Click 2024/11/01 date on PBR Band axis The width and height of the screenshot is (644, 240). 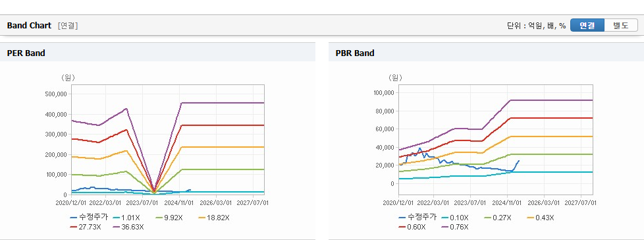tap(507, 202)
